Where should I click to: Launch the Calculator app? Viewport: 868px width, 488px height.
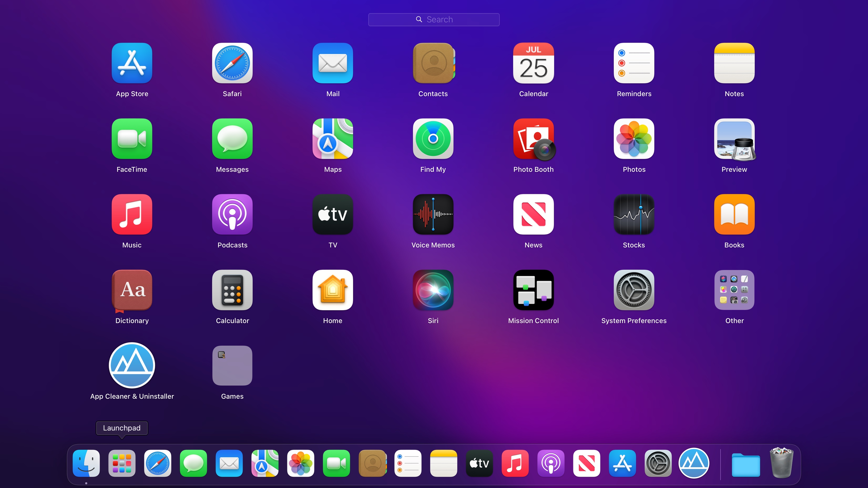click(232, 290)
